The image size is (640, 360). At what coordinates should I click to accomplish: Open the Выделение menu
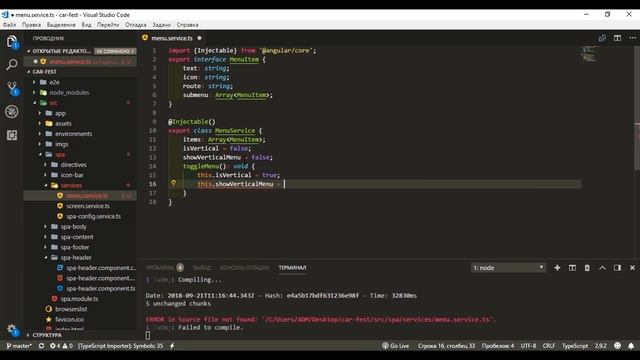[x=61, y=24]
